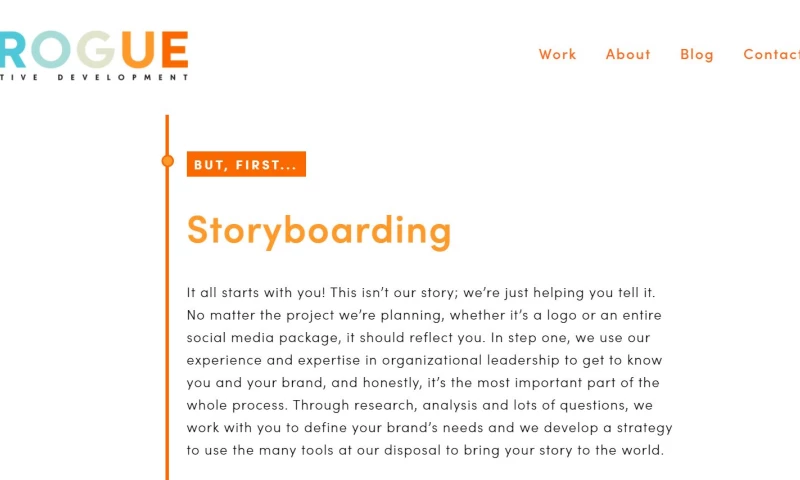Click the teal letter O in logo
The image size is (800, 480).
49,50
